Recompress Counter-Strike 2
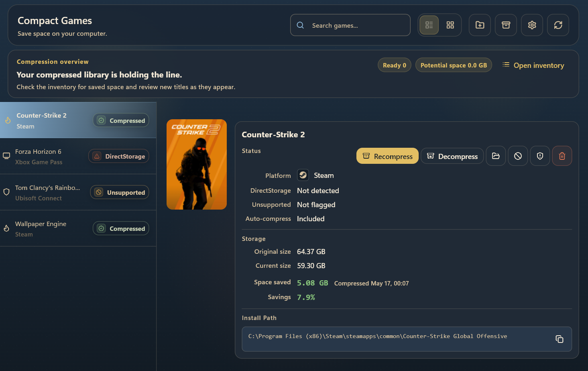This screenshot has height=371, width=588. point(387,156)
